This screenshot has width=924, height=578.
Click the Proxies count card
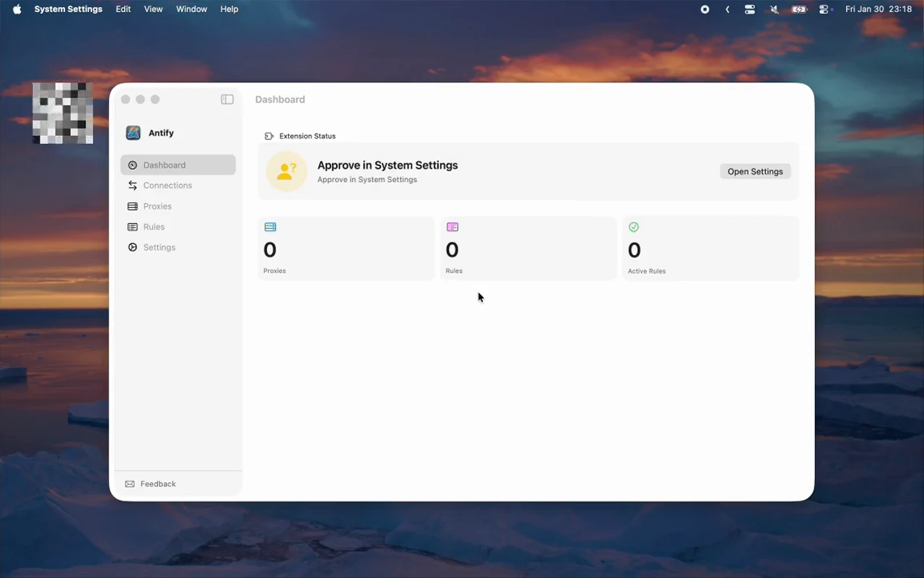pos(346,248)
